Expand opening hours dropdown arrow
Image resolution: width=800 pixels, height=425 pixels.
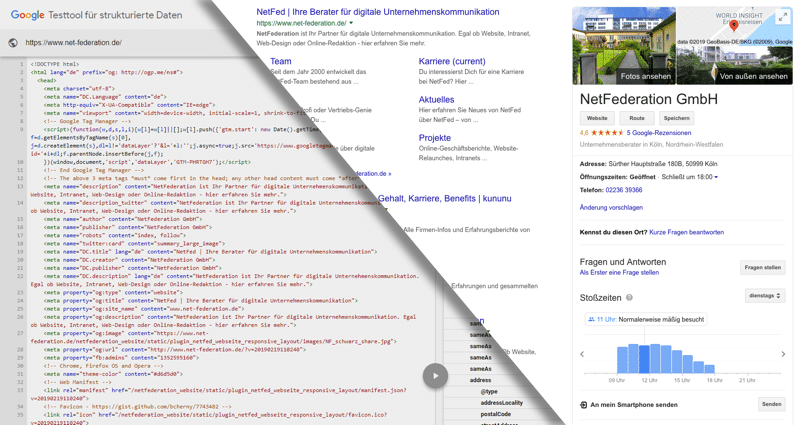tap(716, 177)
